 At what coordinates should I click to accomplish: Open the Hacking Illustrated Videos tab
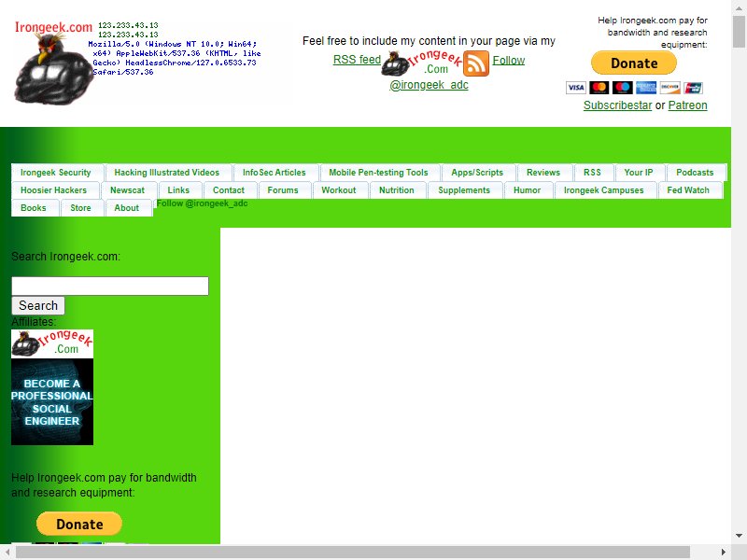point(167,173)
